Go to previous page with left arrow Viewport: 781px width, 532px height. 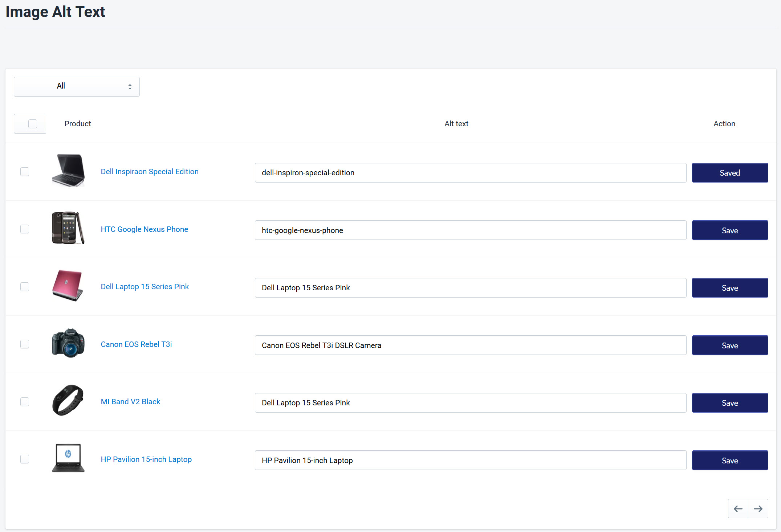point(738,509)
